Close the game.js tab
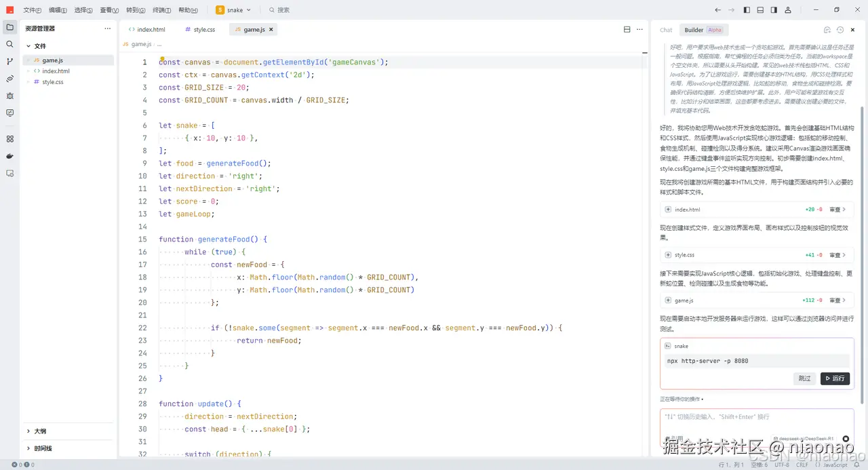Image resolution: width=868 pixels, height=470 pixels. 271,30
